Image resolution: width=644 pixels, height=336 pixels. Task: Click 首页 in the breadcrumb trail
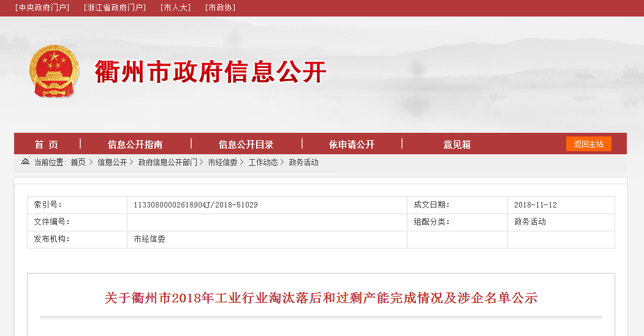[x=78, y=163]
